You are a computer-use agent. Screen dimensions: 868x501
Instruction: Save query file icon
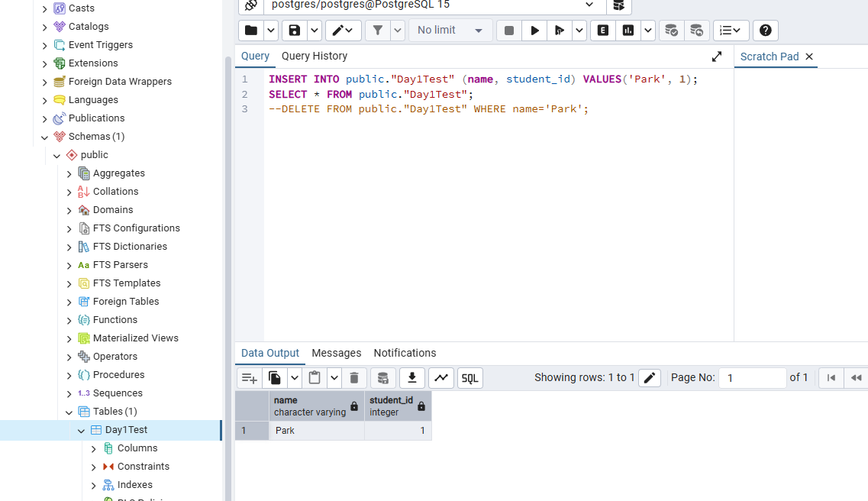point(295,31)
